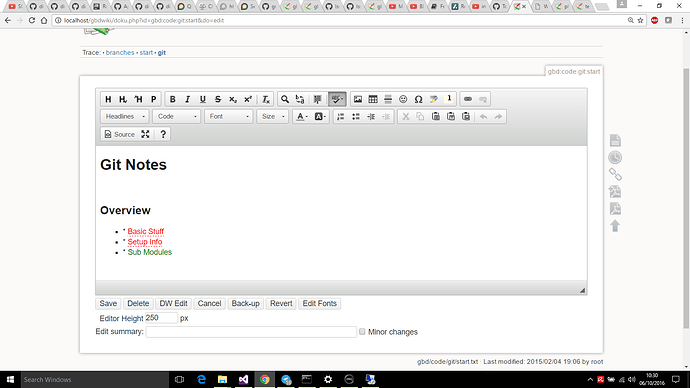690x388 pixels.
Task: Toggle the Source view mode
Action: click(x=120, y=135)
